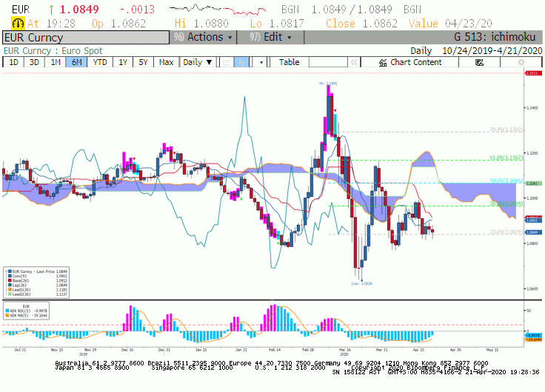Image resolution: width=545 pixels, height=392 pixels.
Task: Expand the Actions dropdown menu
Action: tap(203, 37)
